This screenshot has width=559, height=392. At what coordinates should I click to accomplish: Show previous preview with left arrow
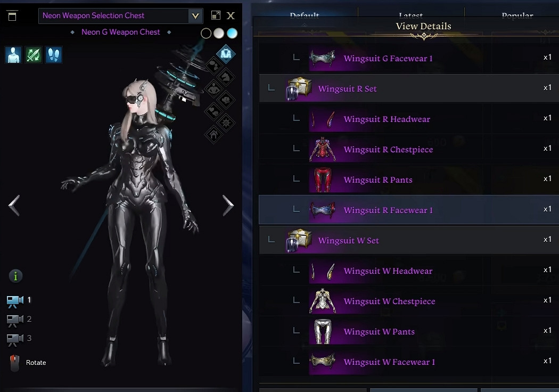click(14, 206)
